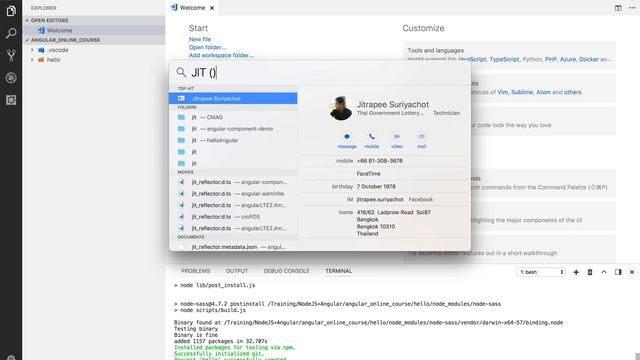Click the PHP language link
The image size is (640, 360).
(551, 59)
